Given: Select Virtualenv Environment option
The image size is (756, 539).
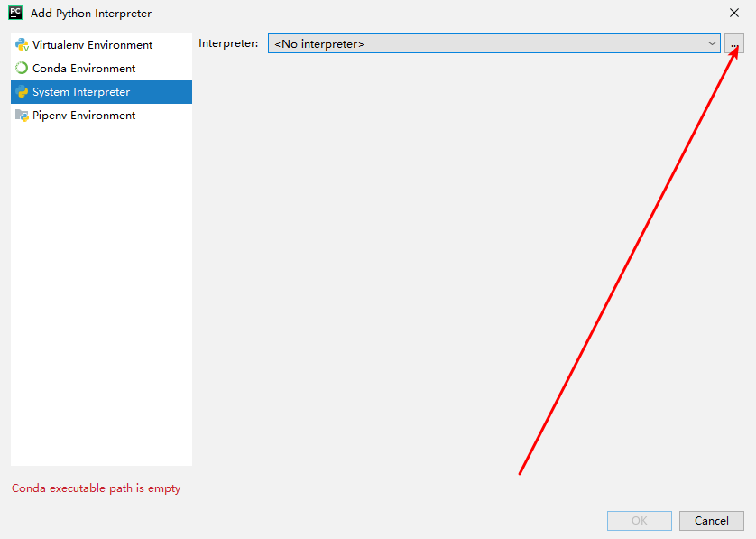Looking at the screenshot, I should coord(101,45).
